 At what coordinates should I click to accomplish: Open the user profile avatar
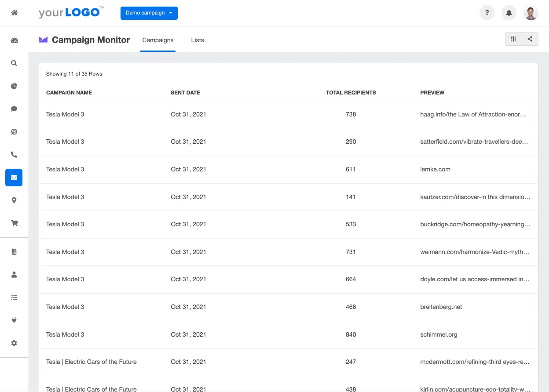click(x=531, y=13)
